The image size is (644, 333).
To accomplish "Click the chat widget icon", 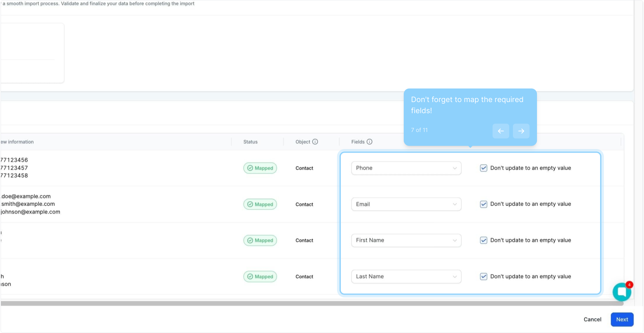I will pyautogui.click(x=621, y=291).
